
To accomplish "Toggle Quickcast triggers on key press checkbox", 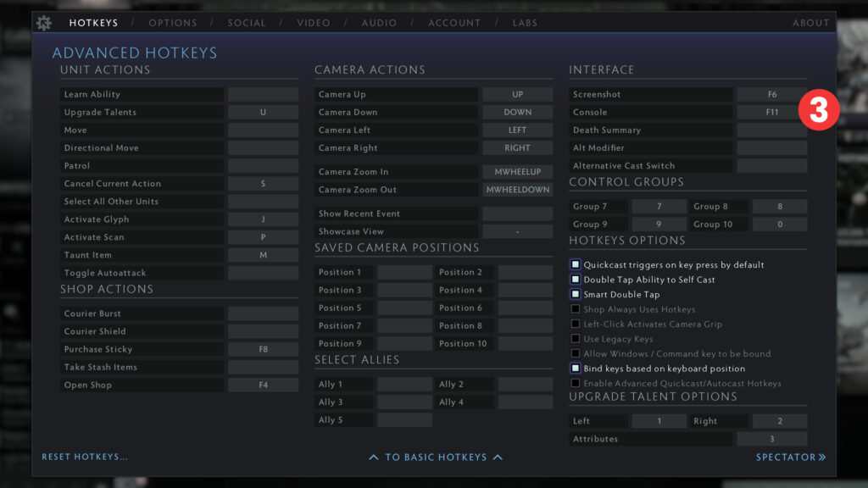I will click(576, 265).
